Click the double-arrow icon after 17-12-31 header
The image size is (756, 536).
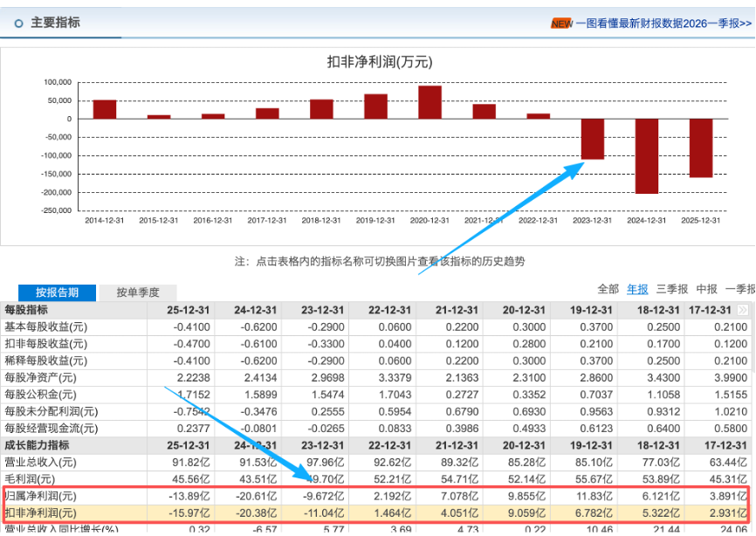pyautogui.click(x=743, y=310)
